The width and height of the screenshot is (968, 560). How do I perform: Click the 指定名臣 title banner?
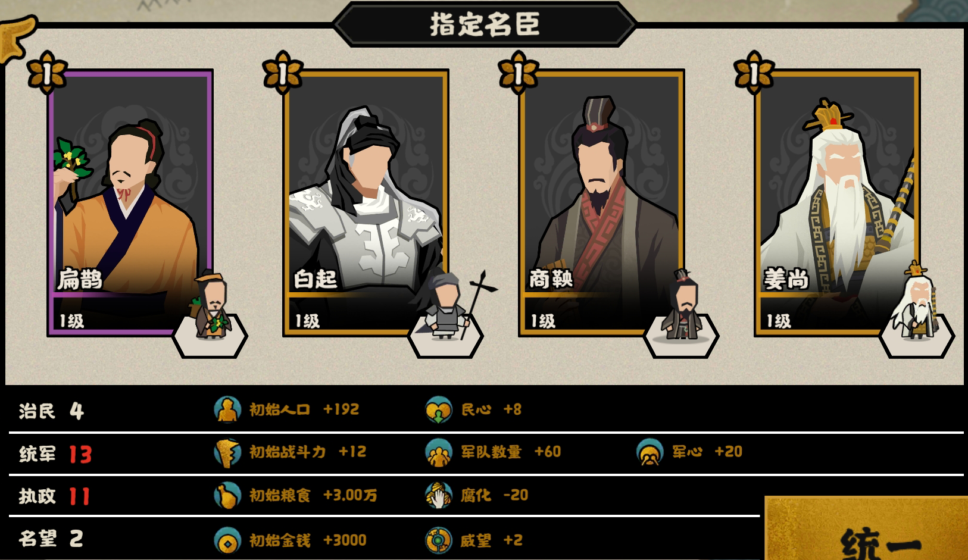point(485,24)
